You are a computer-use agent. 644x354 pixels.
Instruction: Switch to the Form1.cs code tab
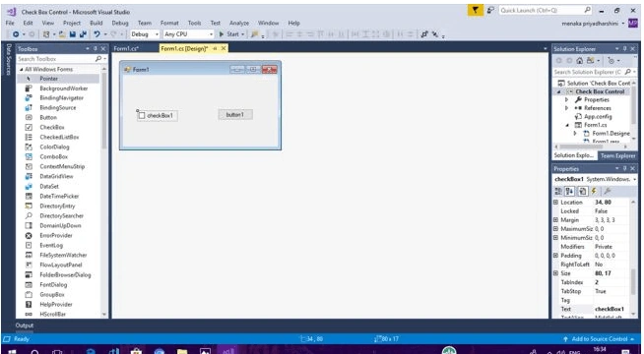tap(126, 48)
